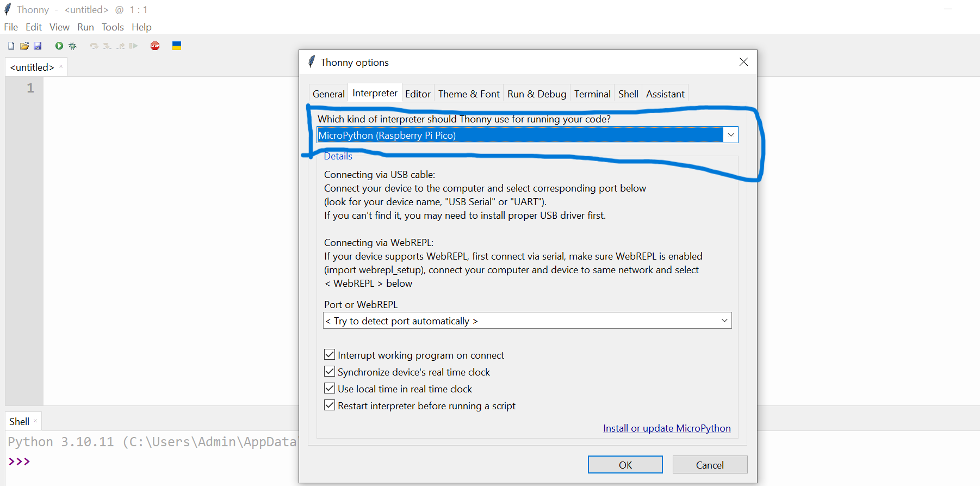Close the untitled editor tab

61,67
